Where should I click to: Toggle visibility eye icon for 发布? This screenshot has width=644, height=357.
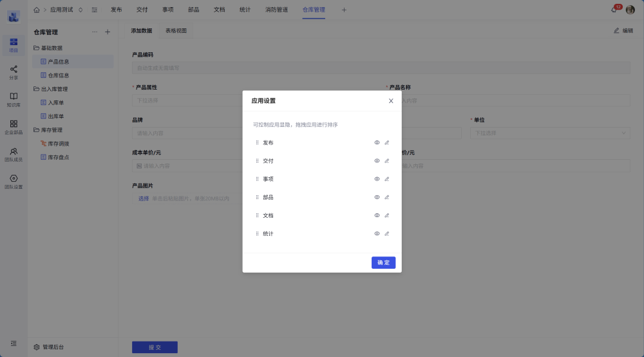point(377,142)
